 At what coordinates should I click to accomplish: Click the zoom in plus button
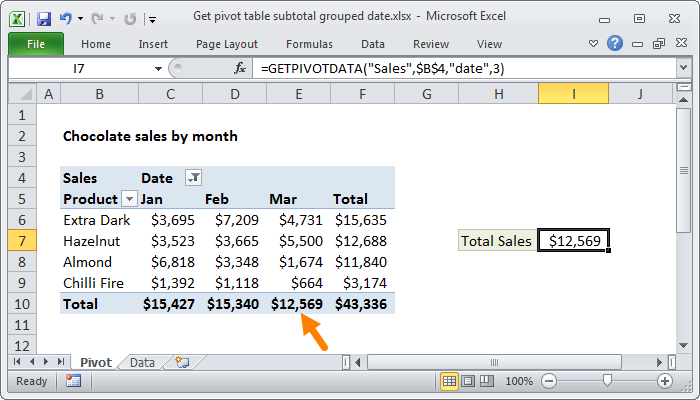664,381
